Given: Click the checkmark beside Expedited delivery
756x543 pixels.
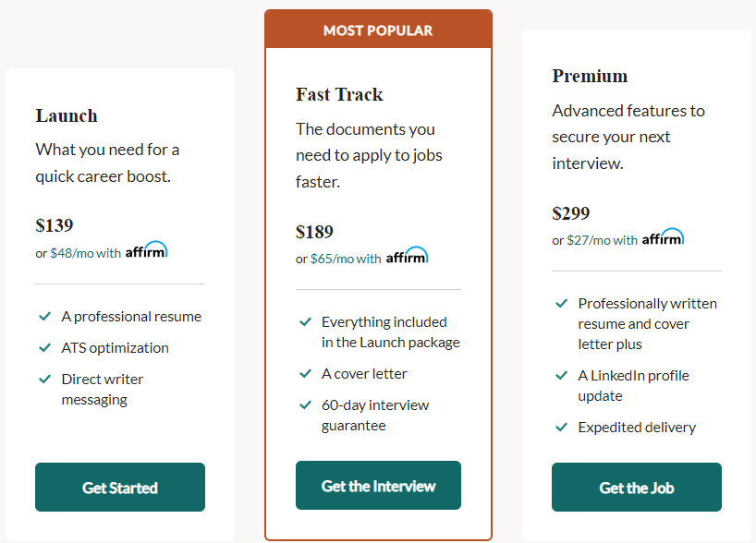Looking at the screenshot, I should (x=561, y=428).
